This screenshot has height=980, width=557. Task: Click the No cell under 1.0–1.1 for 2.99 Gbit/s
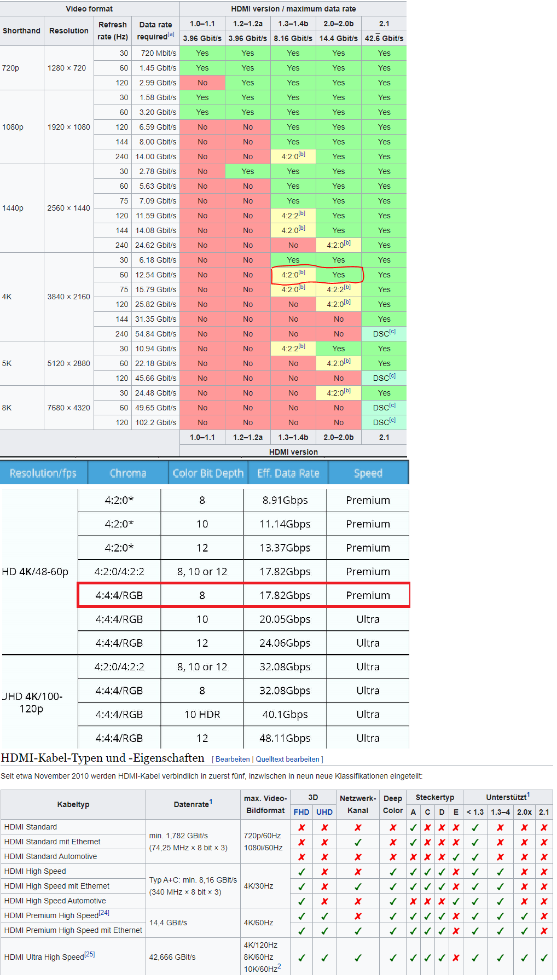[202, 83]
